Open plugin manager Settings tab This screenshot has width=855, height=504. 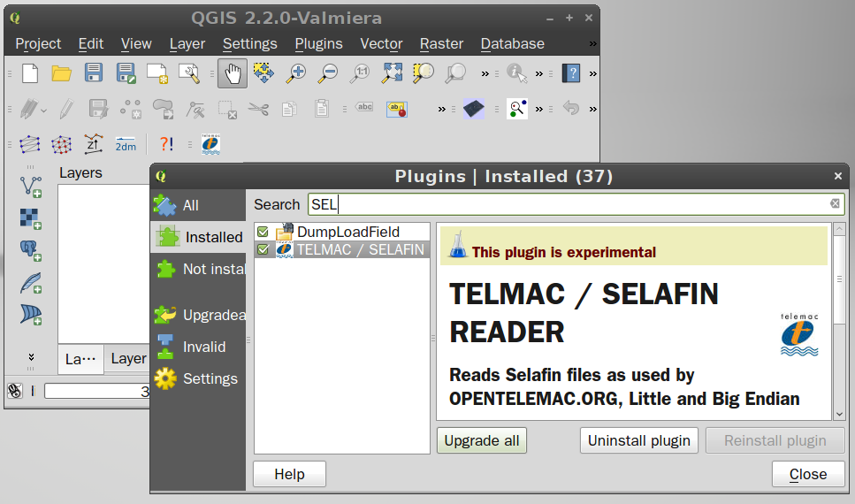point(198,378)
